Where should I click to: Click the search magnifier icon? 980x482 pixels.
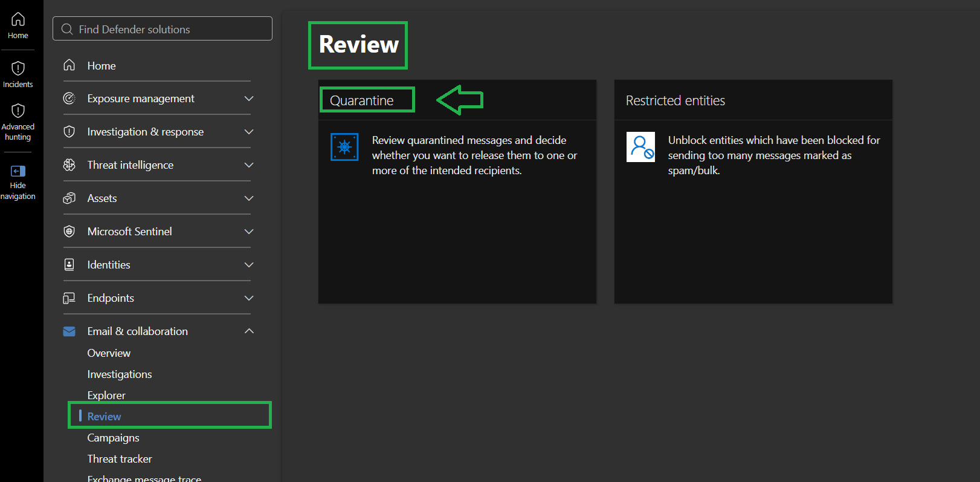click(67, 29)
